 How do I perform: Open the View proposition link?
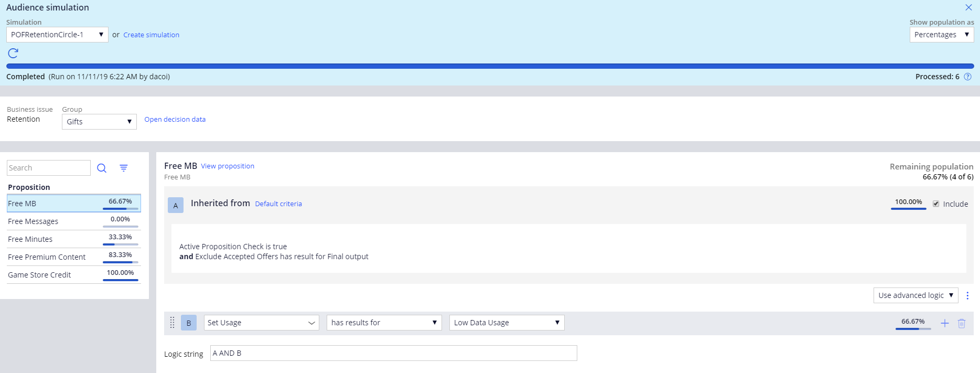[228, 166]
